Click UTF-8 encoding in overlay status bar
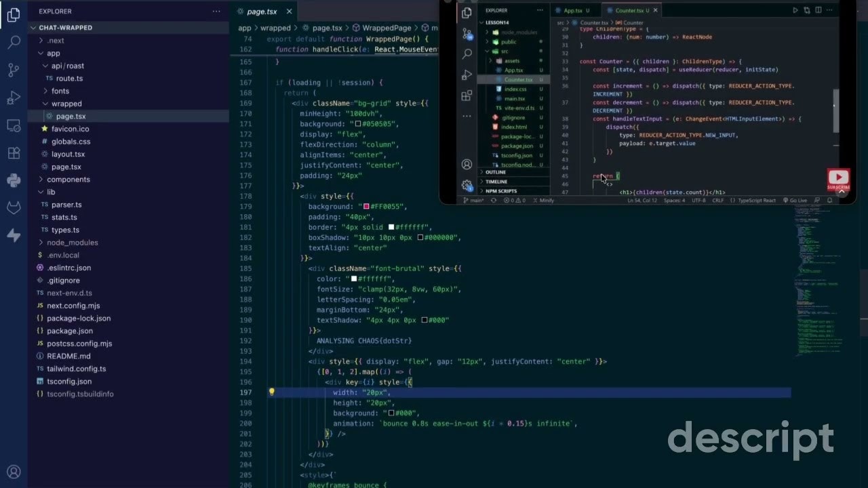The height and width of the screenshot is (488, 868). point(698,201)
